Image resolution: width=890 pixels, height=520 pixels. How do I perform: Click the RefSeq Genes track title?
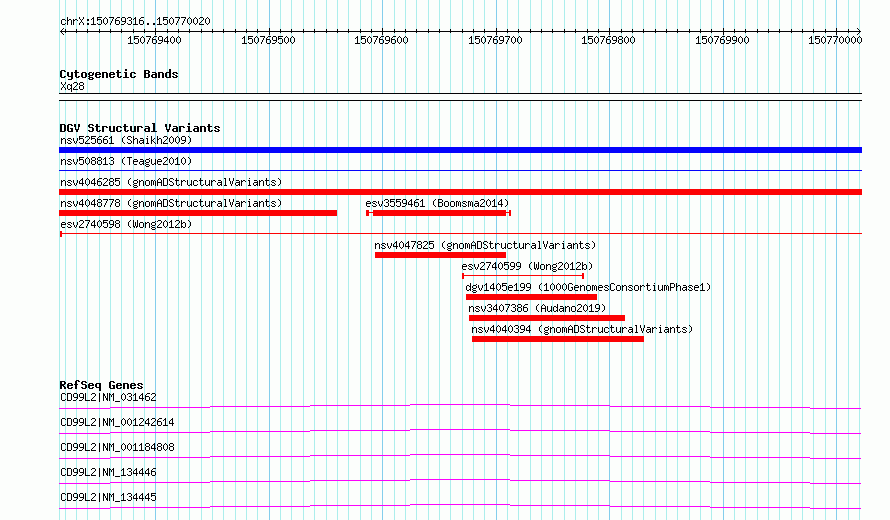(101, 385)
